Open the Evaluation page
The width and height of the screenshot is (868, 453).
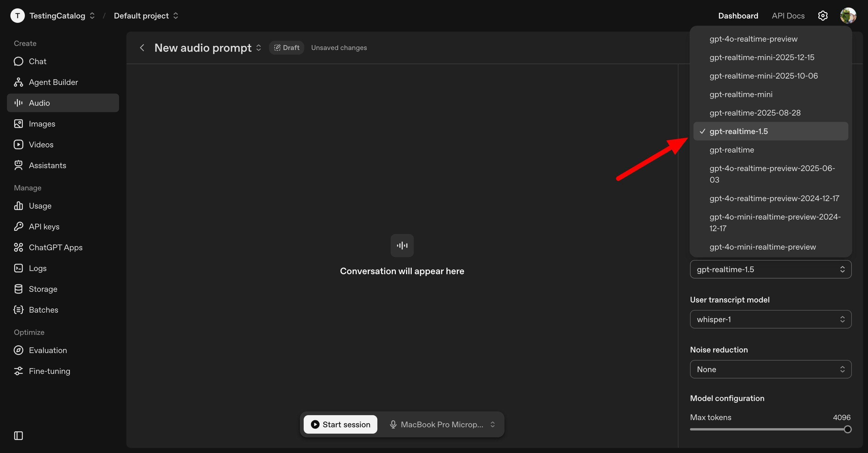47,350
